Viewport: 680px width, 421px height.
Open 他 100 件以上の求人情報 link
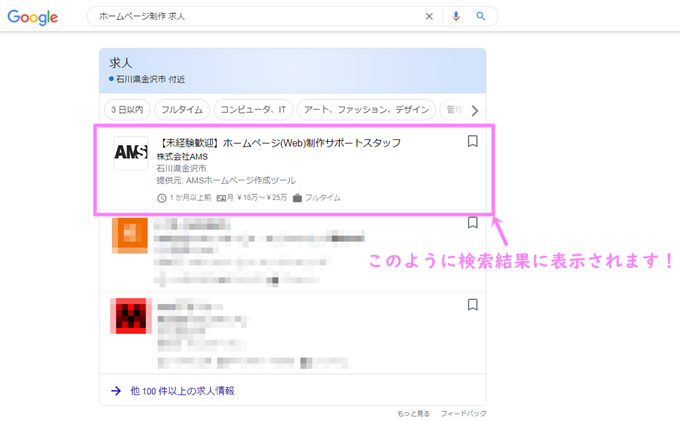click(183, 391)
